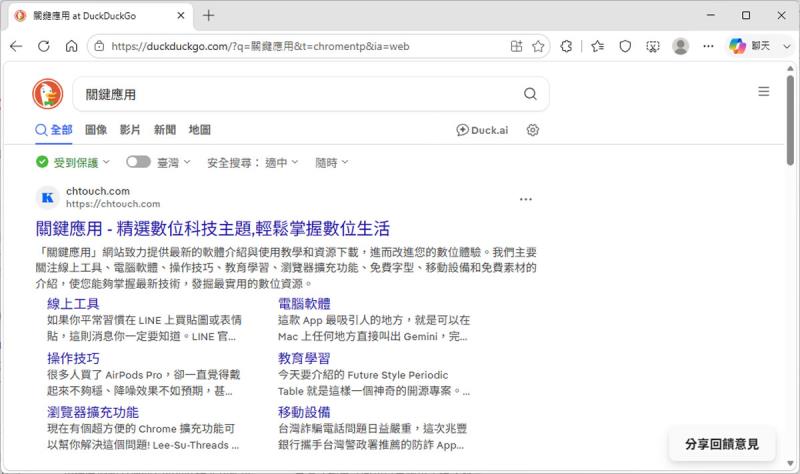800x474 pixels.
Task: Open the DuckDuckGo hamburger menu
Action: pyautogui.click(x=764, y=91)
